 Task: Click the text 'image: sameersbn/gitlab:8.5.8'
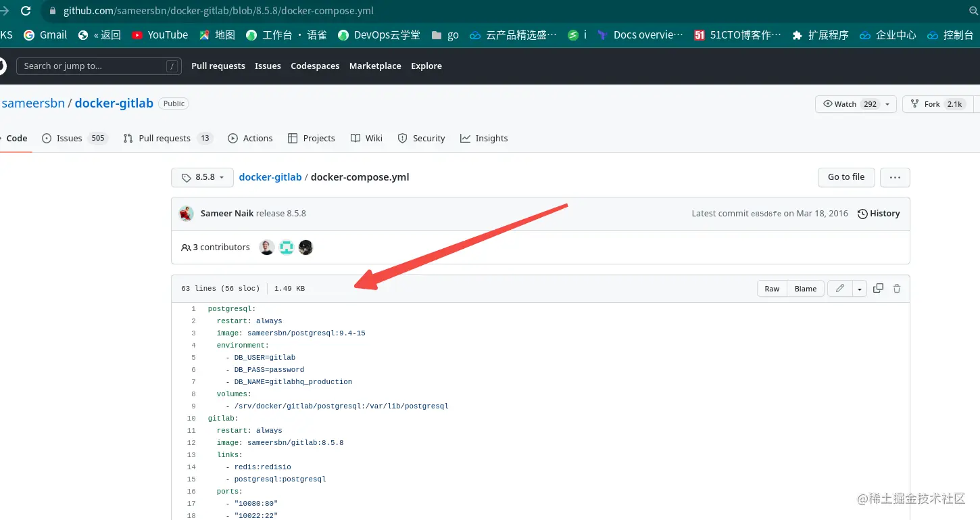280,443
